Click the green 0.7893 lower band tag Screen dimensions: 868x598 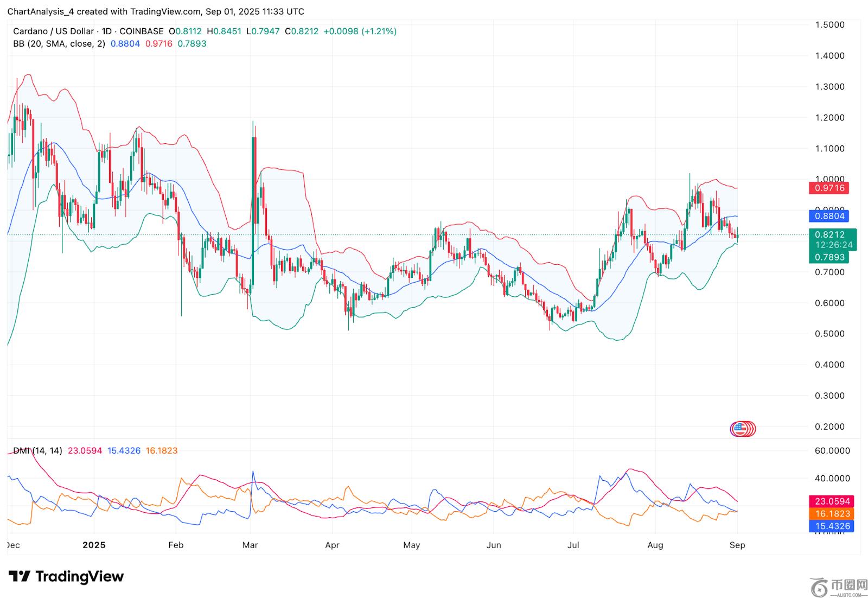coord(829,257)
